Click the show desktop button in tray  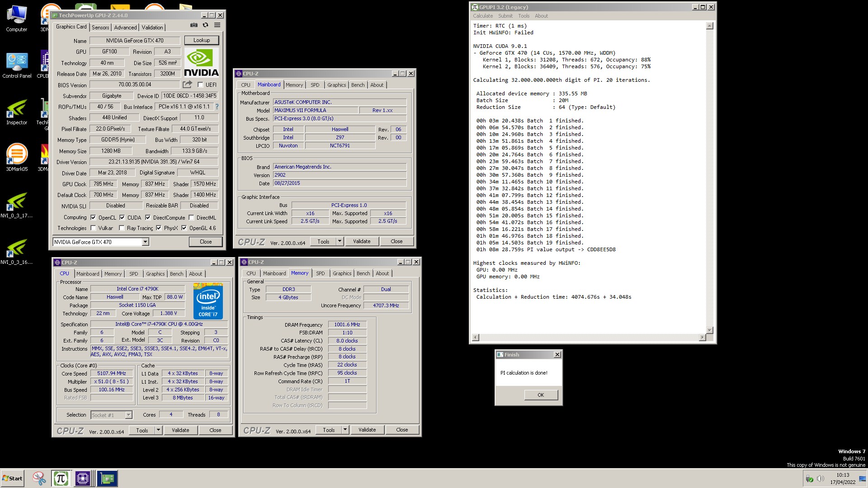pyautogui.click(x=863, y=479)
